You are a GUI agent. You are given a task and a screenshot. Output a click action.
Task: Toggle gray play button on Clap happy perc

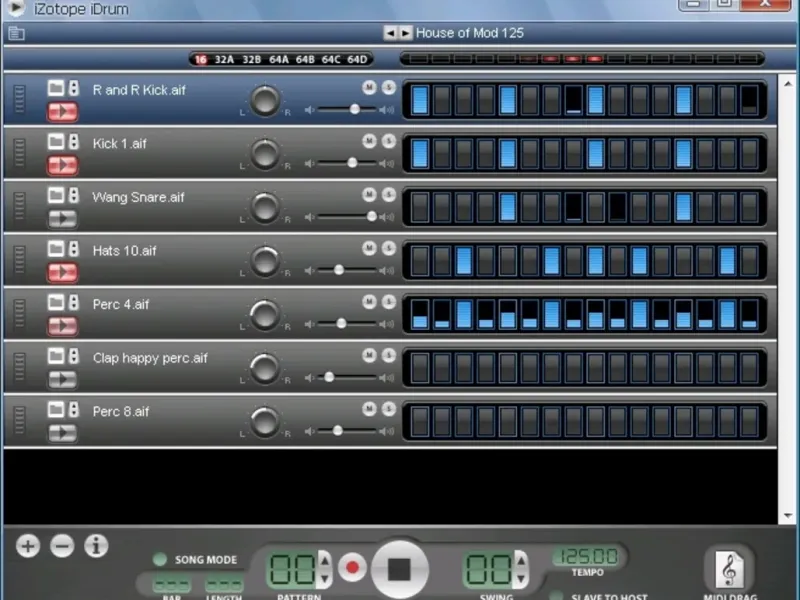click(x=63, y=379)
